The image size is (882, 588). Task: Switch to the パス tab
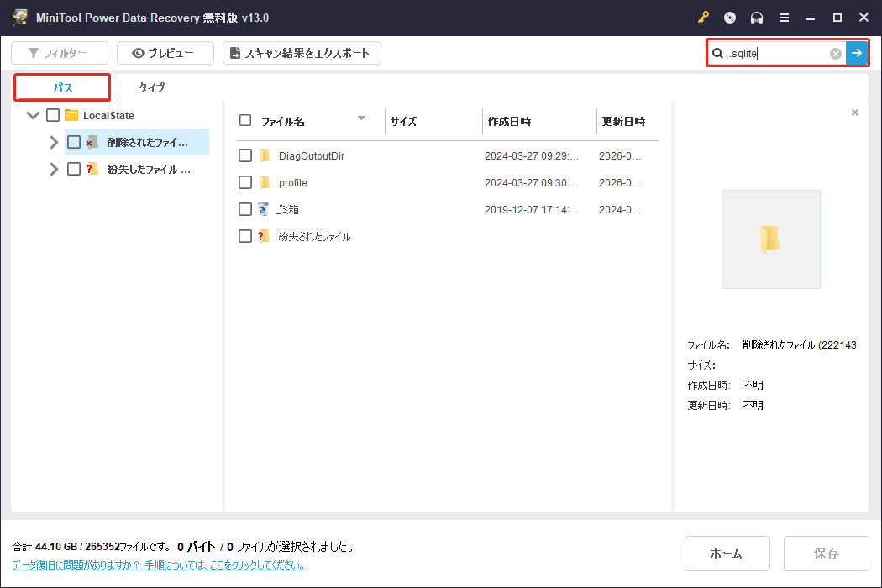pos(62,87)
